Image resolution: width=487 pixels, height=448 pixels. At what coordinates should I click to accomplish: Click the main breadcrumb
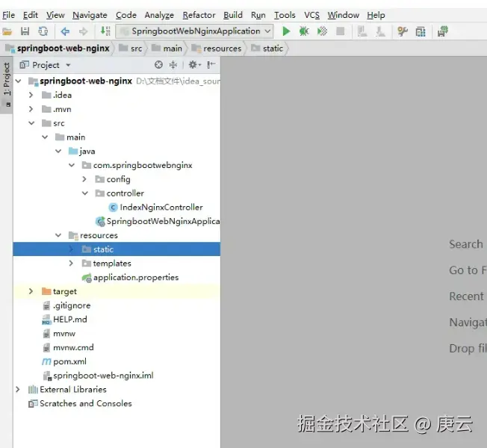pos(167,49)
